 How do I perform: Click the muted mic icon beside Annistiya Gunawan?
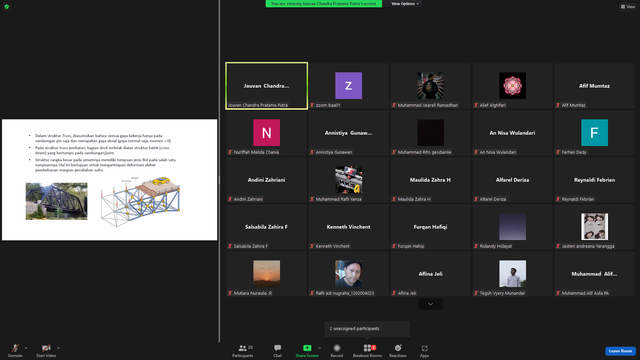tap(312, 152)
